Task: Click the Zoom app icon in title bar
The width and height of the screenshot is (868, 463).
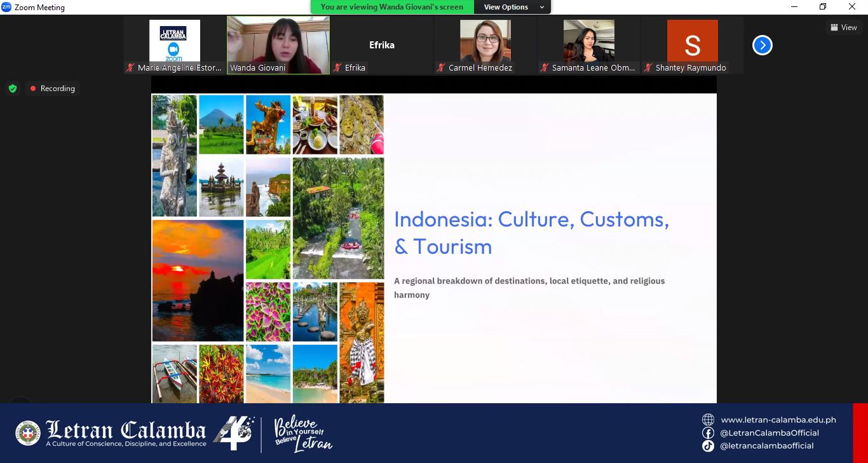Action: pos(6,7)
